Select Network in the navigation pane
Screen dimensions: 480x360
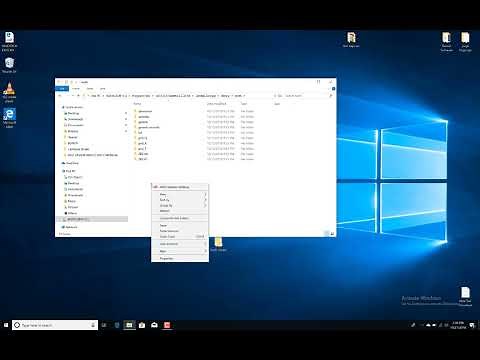coord(70,227)
